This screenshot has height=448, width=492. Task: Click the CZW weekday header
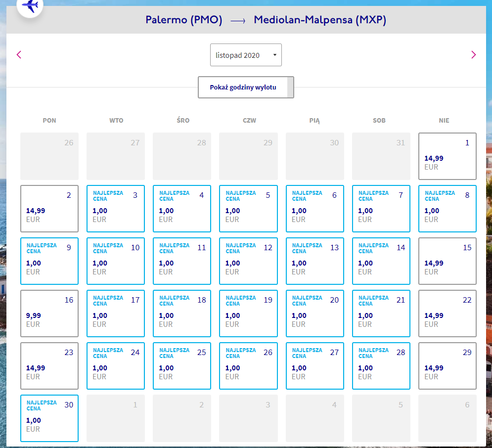(x=249, y=121)
